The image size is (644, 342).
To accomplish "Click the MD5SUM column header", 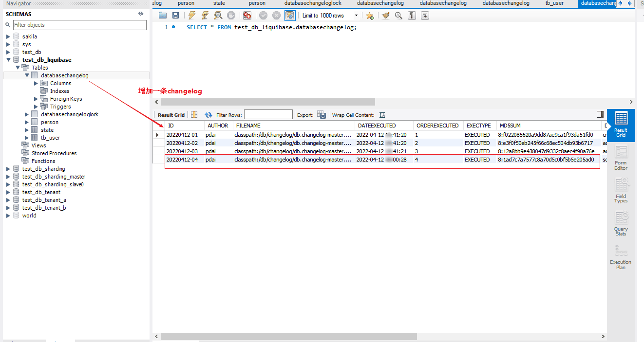I will click(509, 126).
